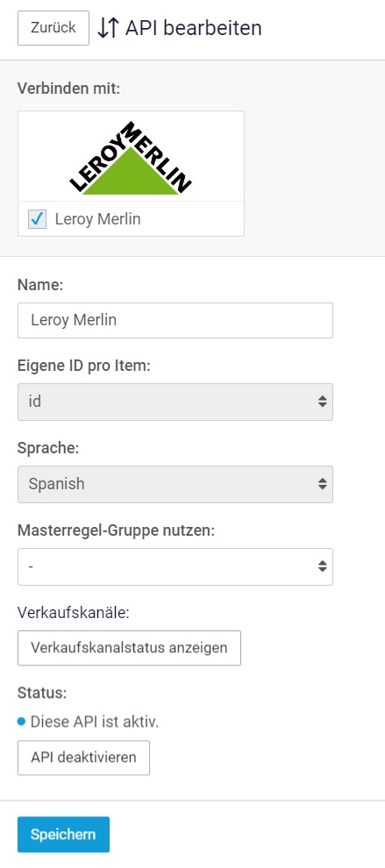Deactivate the API with API deaktivieren
Viewport: 385px width, 868px height.
[83, 758]
